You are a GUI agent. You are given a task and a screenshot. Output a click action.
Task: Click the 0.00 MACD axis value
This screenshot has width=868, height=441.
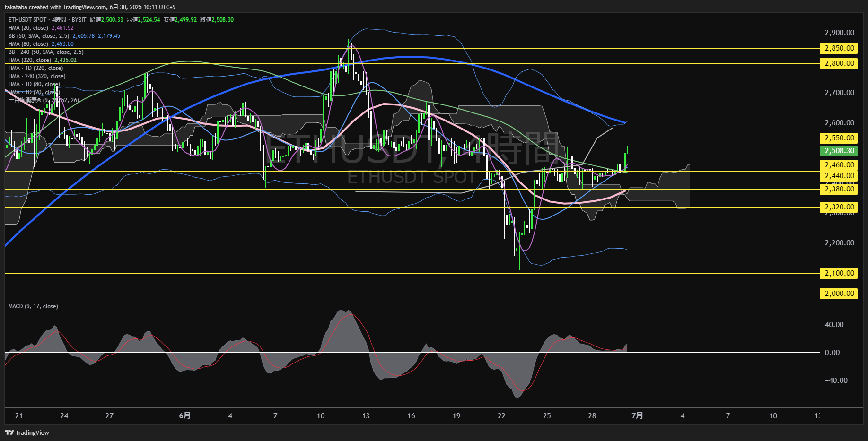pos(832,353)
